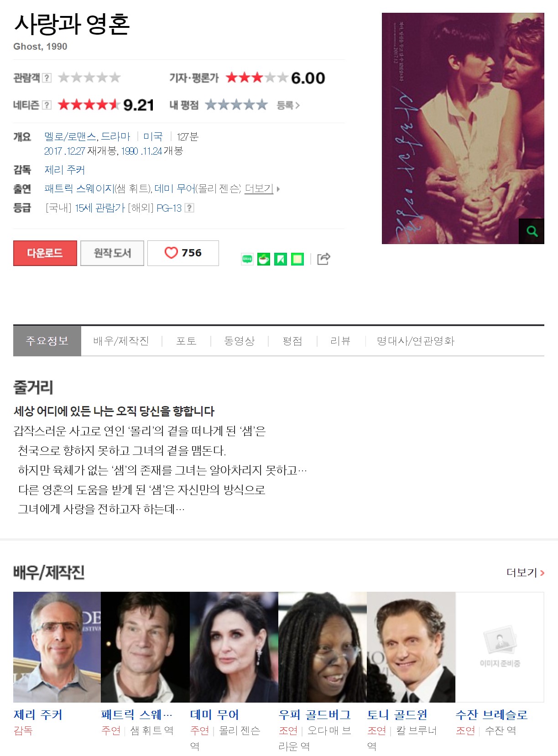The image size is (558, 756).
Task: Share to Naver Cafe cup icon
Action: click(264, 259)
